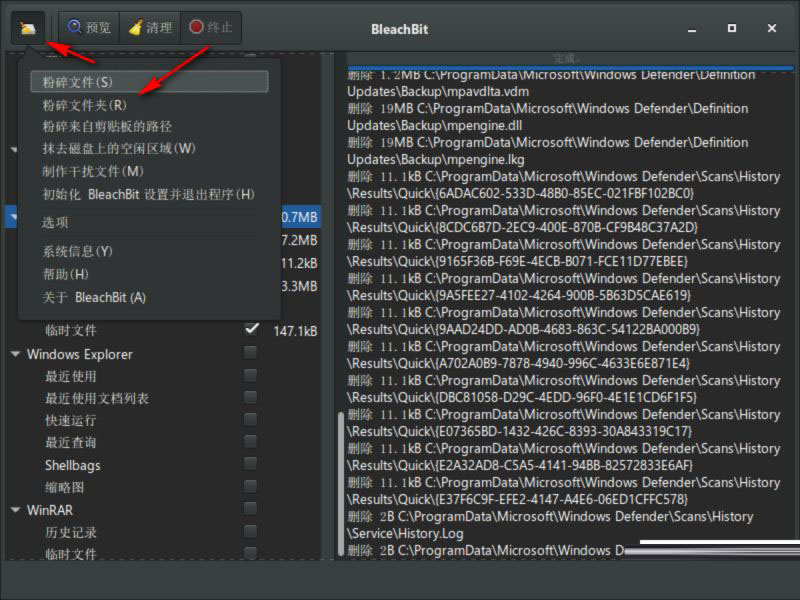The image size is (800, 600).
Task: Select the 历史记录 item under WinRAR
Action: pos(70,533)
